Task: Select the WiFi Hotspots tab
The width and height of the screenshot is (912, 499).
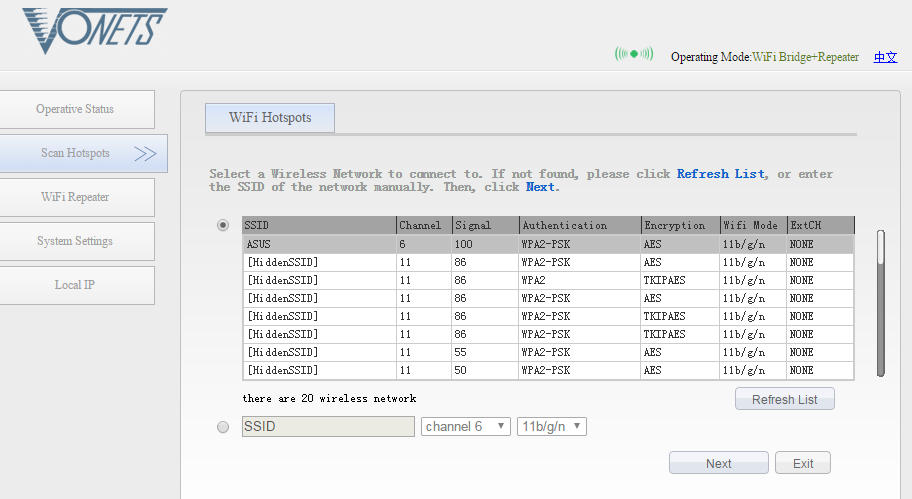Action: click(x=270, y=117)
